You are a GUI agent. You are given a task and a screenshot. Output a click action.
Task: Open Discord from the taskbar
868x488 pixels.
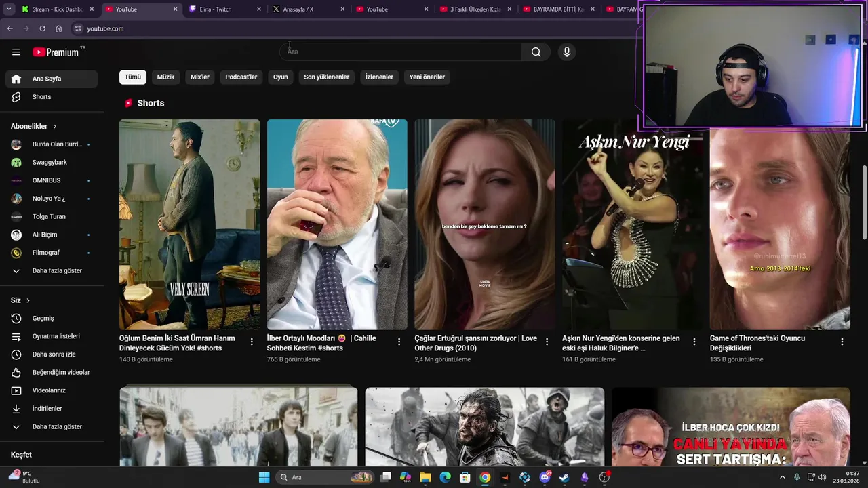point(545,477)
